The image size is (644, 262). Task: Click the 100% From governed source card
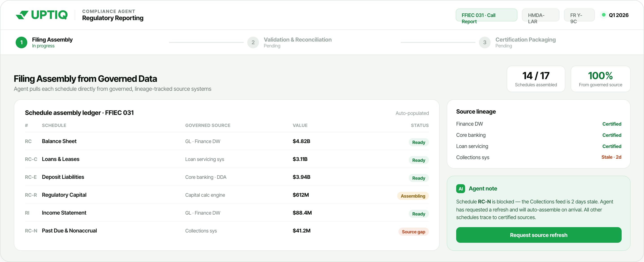pyautogui.click(x=600, y=79)
